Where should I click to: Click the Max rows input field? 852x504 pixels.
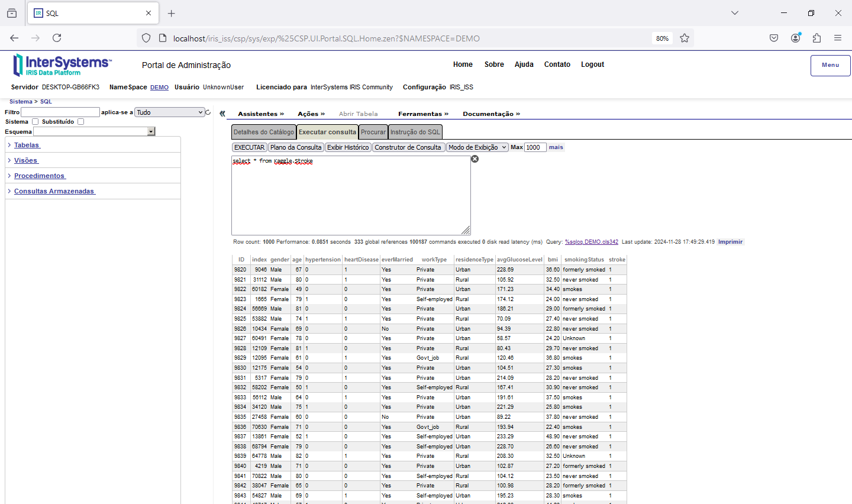tap(535, 147)
